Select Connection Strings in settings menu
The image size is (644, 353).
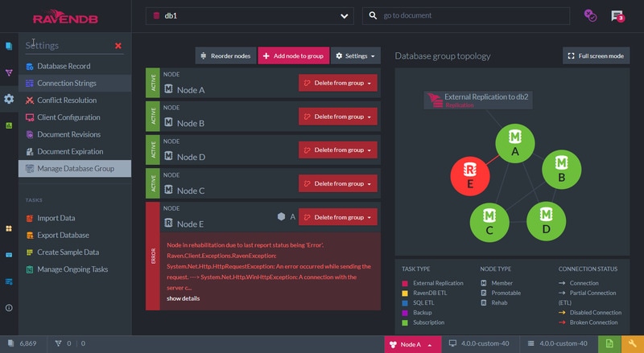[67, 83]
